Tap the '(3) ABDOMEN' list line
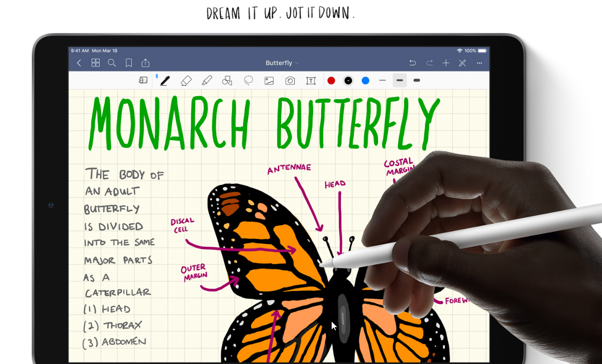602x364 pixels. pos(114,342)
